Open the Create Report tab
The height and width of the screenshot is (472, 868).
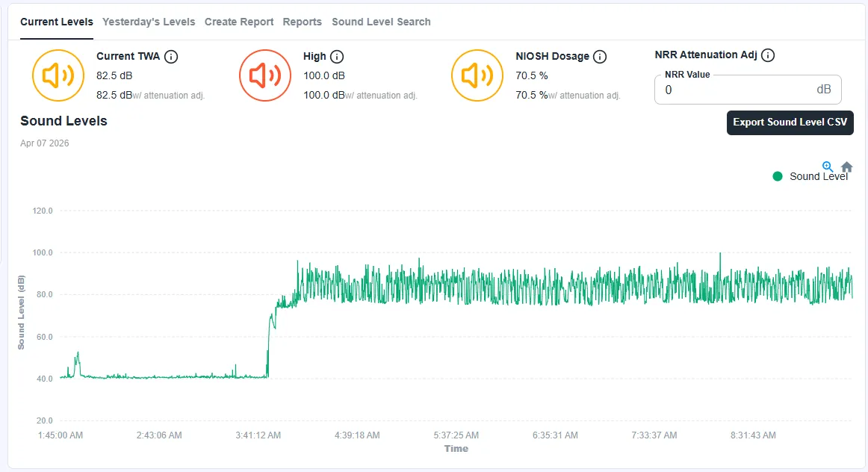click(239, 22)
